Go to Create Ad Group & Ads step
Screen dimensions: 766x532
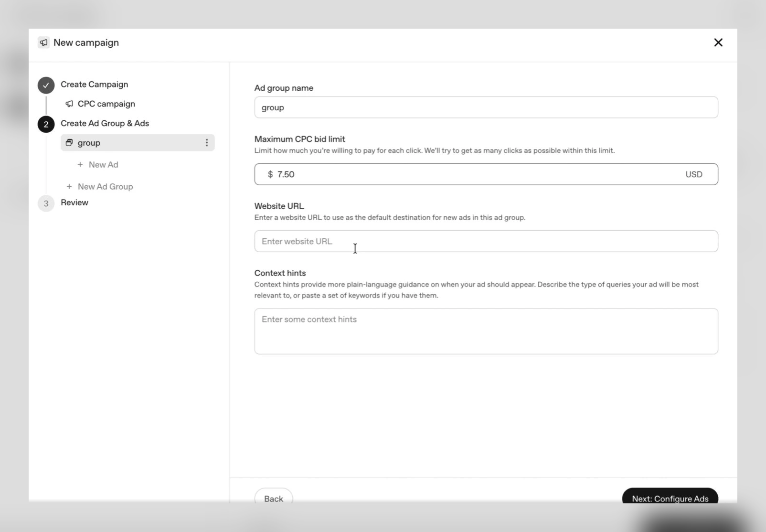pyautogui.click(x=105, y=123)
